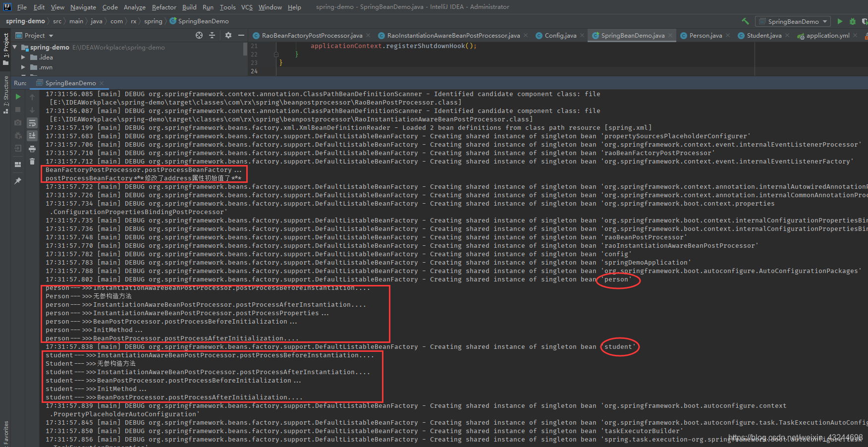Image resolution: width=868 pixels, height=447 pixels.
Task: Click spring-demo in the breadcrumb bar
Action: coord(25,21)
